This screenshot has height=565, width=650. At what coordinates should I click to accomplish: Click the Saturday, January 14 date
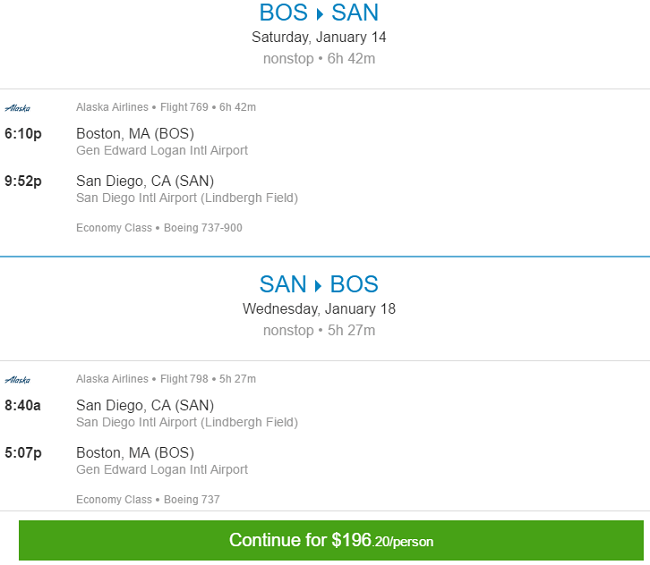pos(319,37)
